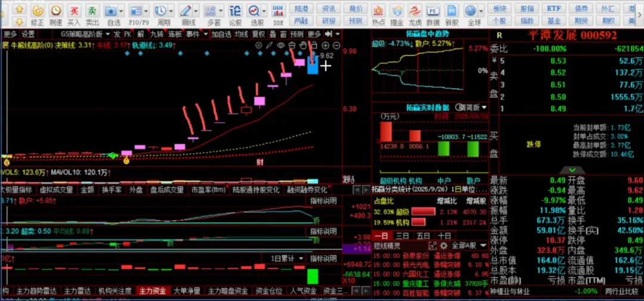Expand the green chevron below 买盘
The width and height of the screenshot is (644, 301).
(572, 170)
